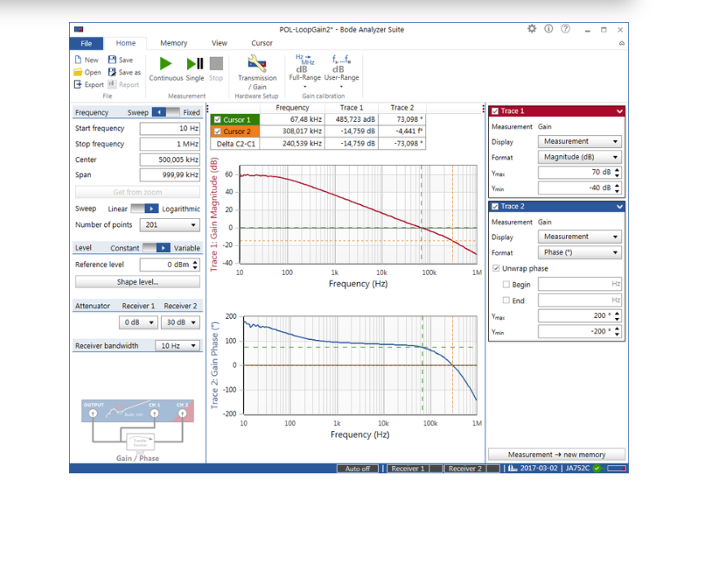
Task: Toggle the Unwrap phase checkbox
Action: 497,268
